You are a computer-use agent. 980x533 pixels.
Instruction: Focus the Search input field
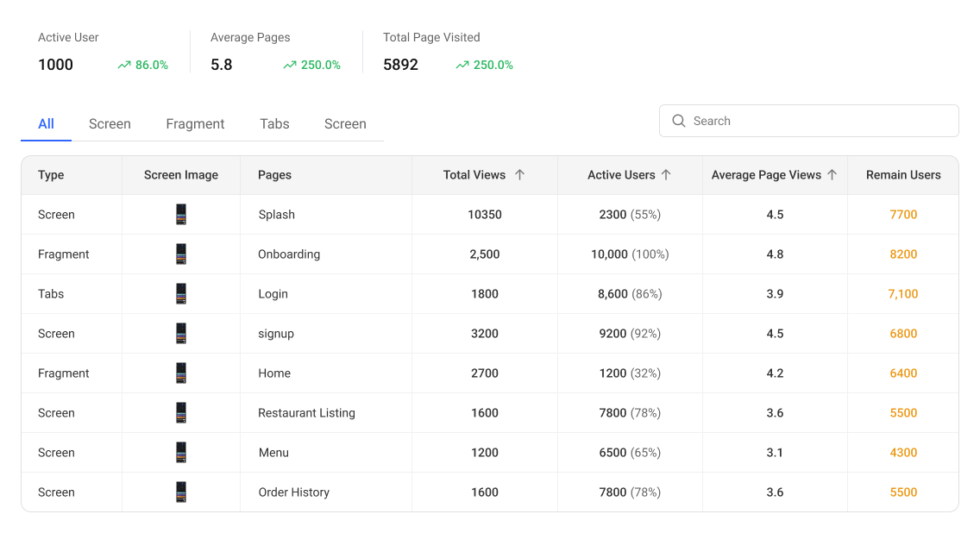820,121
